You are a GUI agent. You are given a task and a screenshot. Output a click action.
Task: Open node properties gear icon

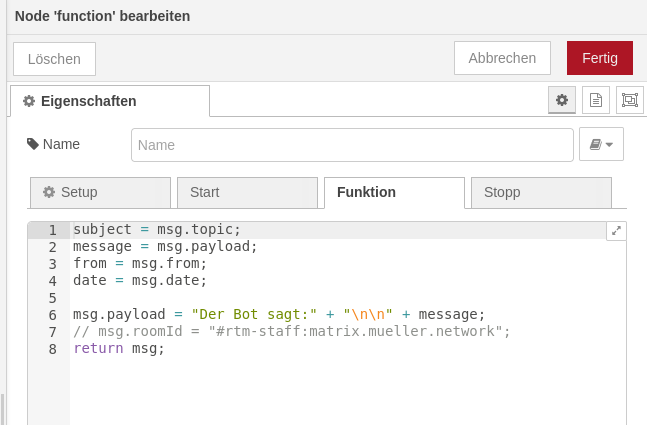tap(562, 100)
